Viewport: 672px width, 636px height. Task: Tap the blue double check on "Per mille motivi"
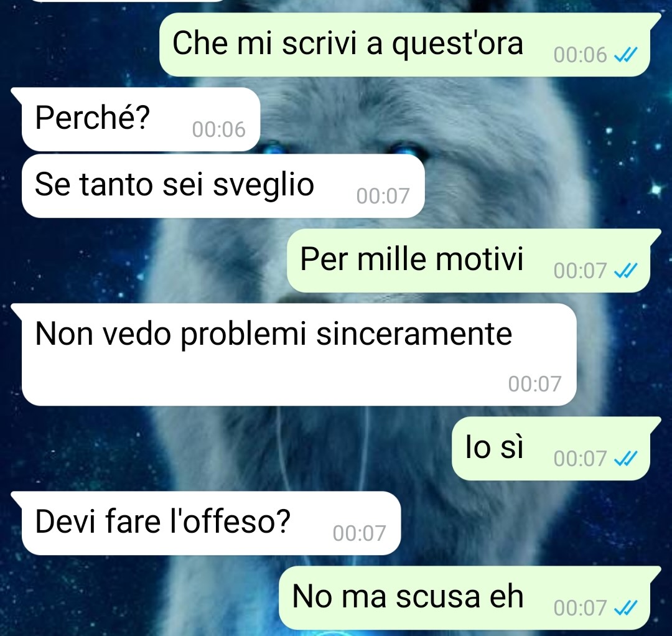tap(626, 271)
